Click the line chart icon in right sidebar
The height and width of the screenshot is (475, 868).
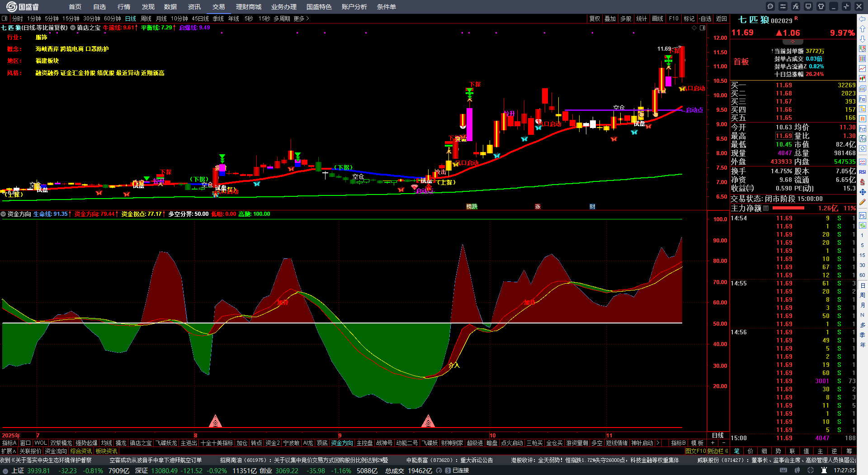click(863, 68)
